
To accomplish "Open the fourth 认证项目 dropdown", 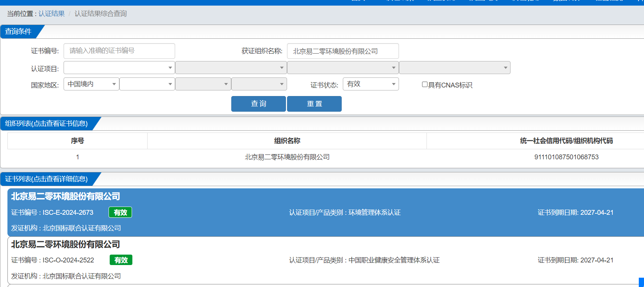I will 455,68.
